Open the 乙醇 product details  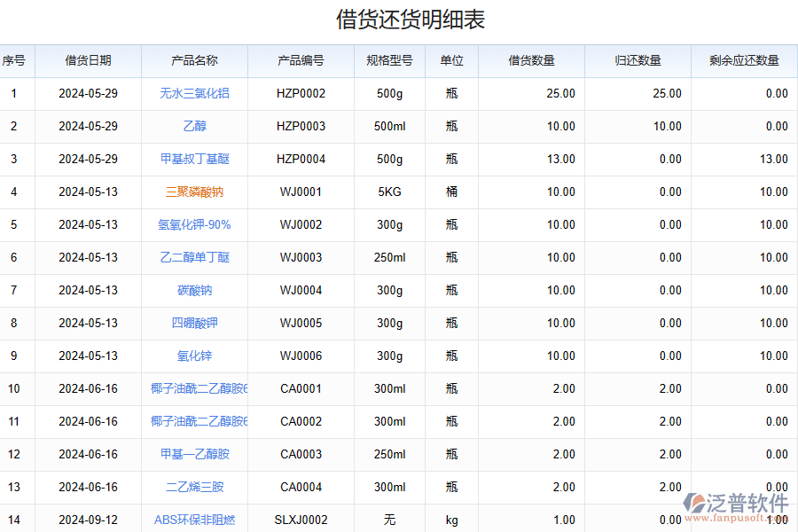click(197, 126)
